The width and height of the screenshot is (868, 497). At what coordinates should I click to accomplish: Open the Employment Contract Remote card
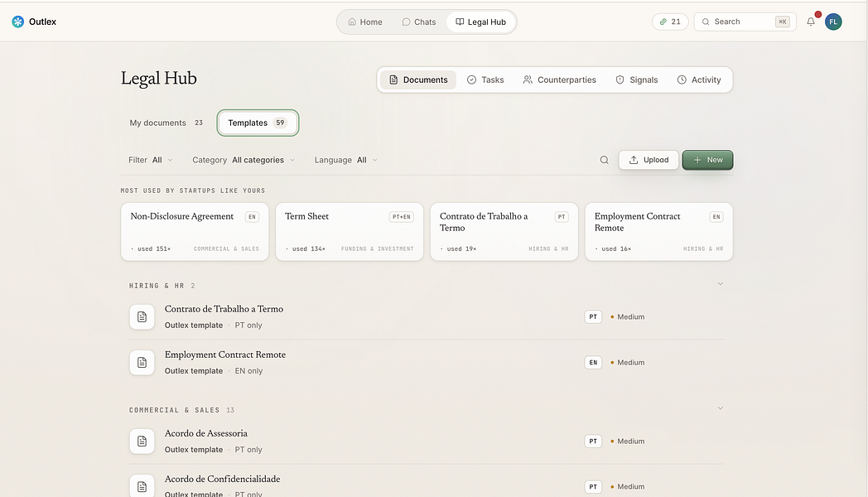click(658, 231)
